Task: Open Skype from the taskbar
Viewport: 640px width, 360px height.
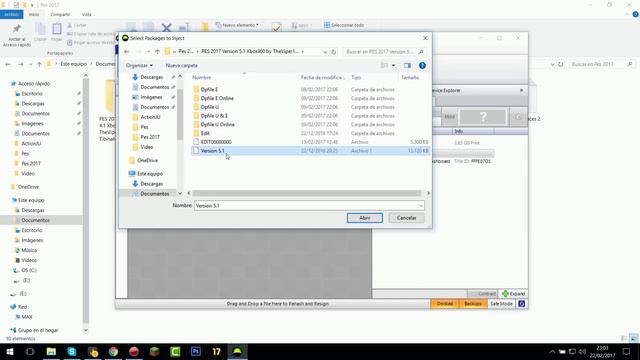Action: point(72,351)
